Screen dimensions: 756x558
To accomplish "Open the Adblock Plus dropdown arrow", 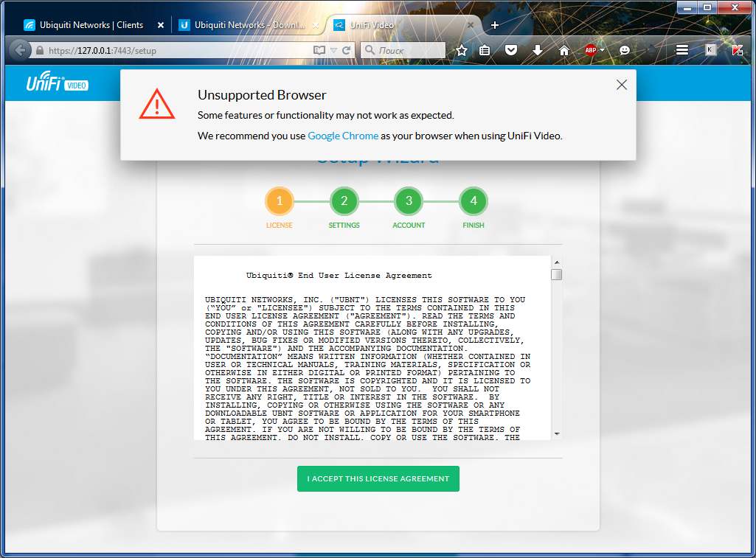I will (x=602, y=50).
